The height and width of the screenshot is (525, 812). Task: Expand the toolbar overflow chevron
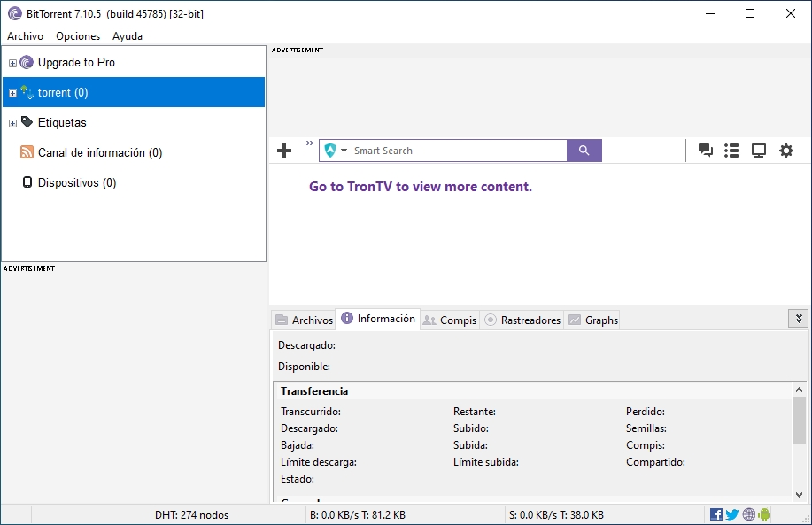pos(310,143)
